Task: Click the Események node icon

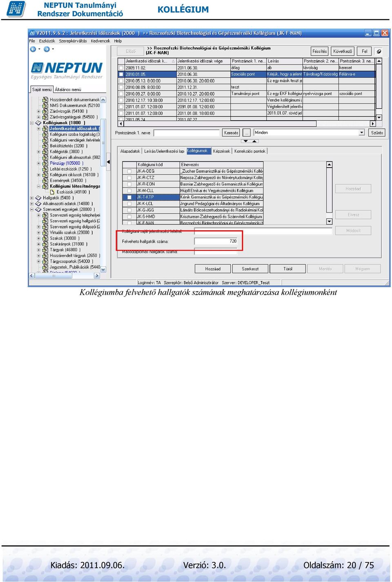Action: pos(45,180)
